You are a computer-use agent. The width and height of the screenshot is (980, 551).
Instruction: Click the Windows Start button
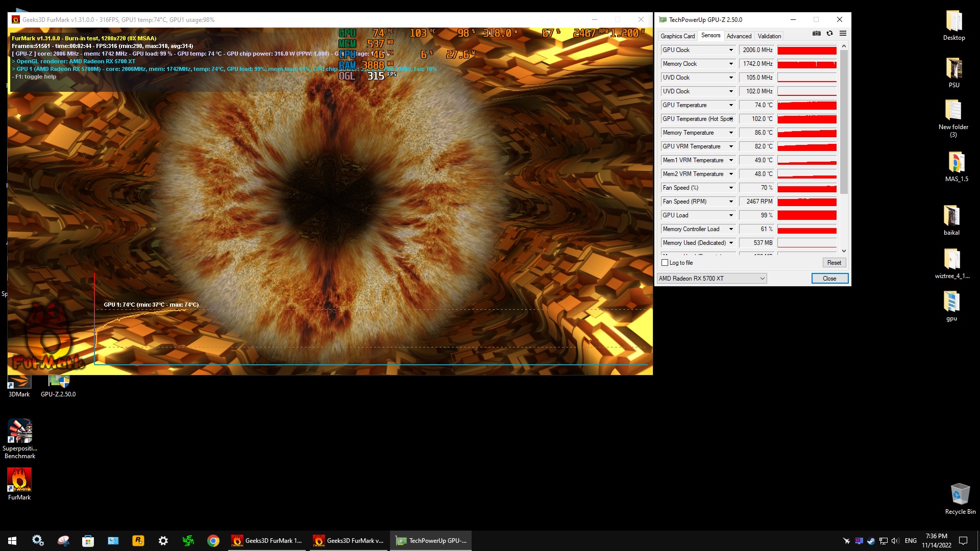(x=12, y=541)
